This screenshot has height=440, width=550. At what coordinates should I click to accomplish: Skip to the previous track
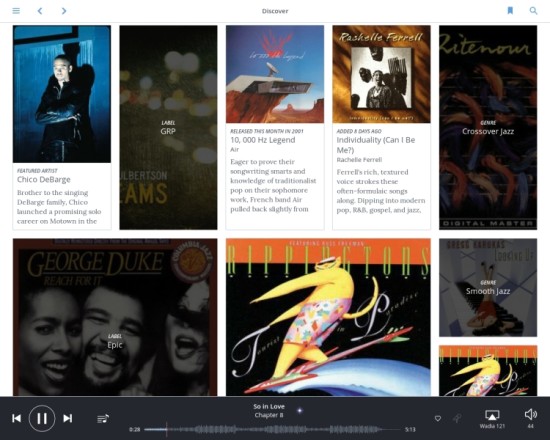click(x=16, y=418)
